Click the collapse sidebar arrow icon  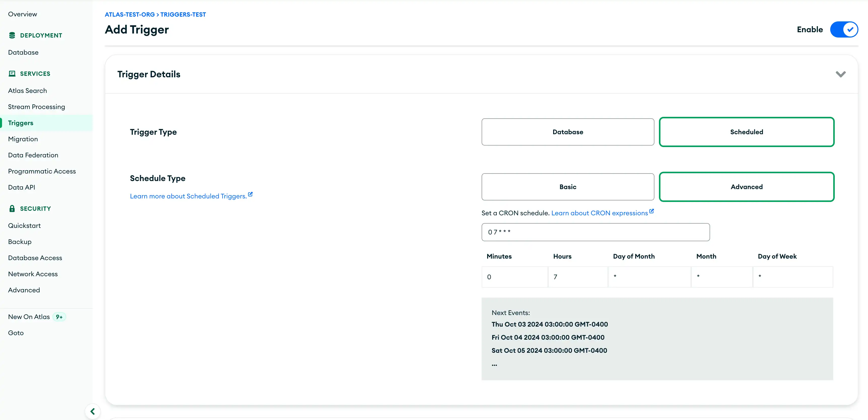92,411
